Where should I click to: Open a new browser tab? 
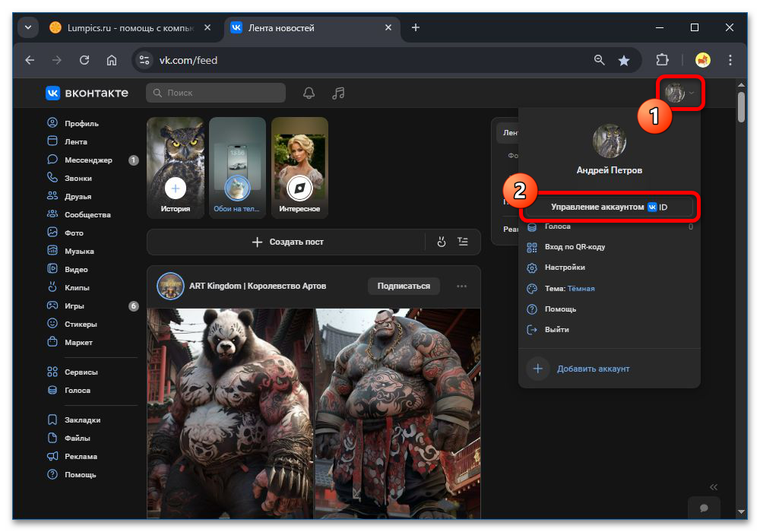(416, 27)
